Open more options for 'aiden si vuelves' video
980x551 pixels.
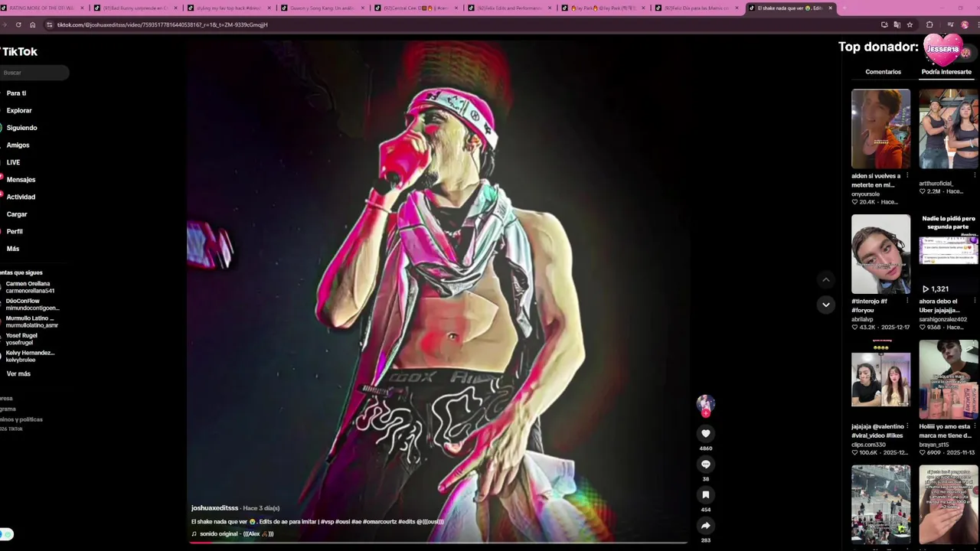[907, 175]
